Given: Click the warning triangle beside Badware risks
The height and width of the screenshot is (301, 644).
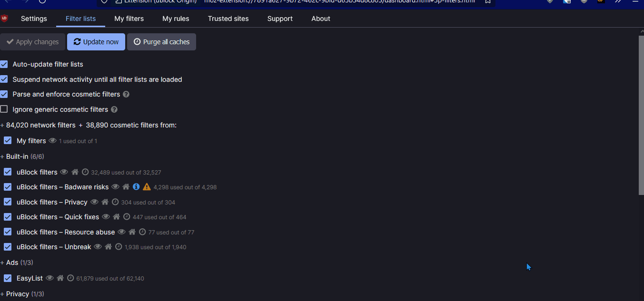Looking at the screenshot, I should 147,187.
